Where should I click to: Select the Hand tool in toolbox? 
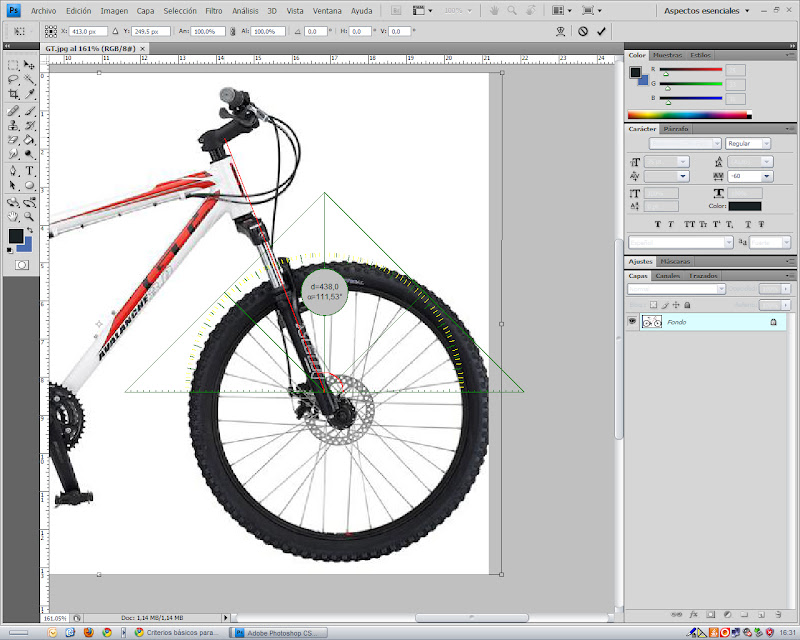(13, 216)
